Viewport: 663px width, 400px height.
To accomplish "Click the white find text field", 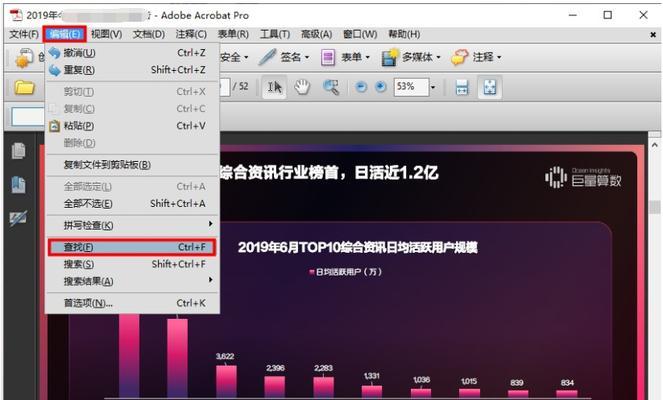I will 28,117.
